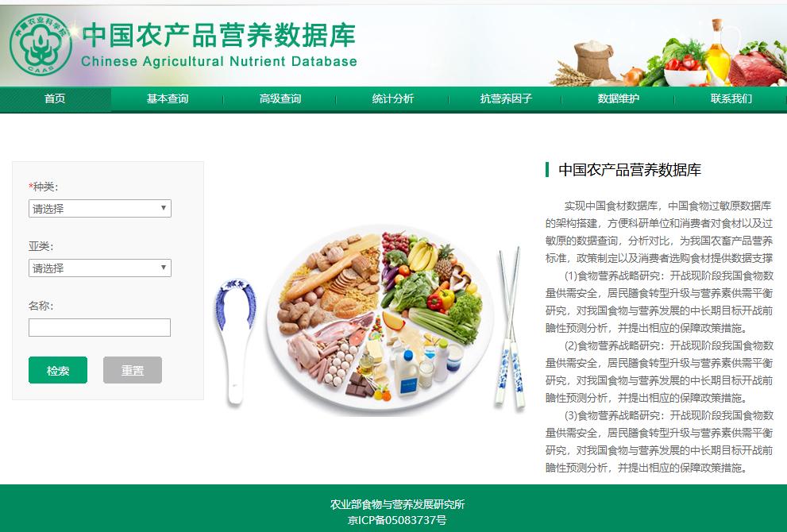The height and width of the screenshot is (532, 787).
Task: Open the 基本查询 menu item
Action: coord(167,99)
